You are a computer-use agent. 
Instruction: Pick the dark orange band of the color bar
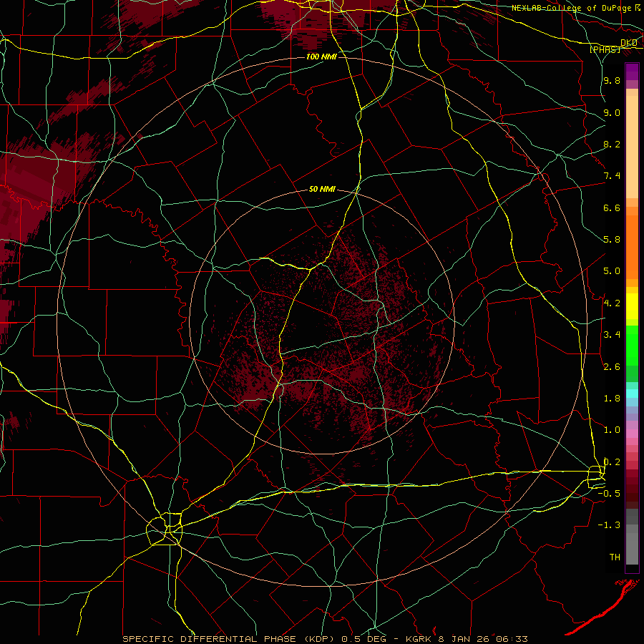coord(632,248)
